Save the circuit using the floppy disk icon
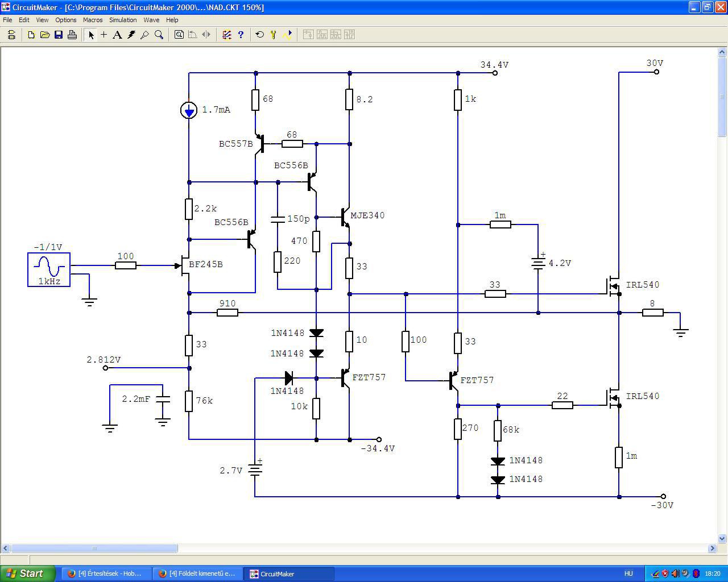The width and height of the screenshot is (728, 582). point(59,35)
